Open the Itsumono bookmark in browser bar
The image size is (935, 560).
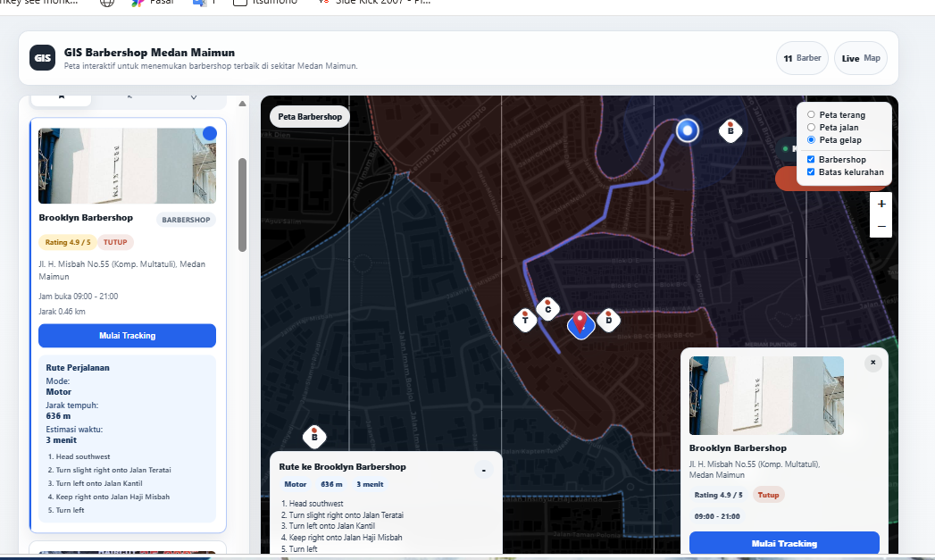(x=264, y=3)
